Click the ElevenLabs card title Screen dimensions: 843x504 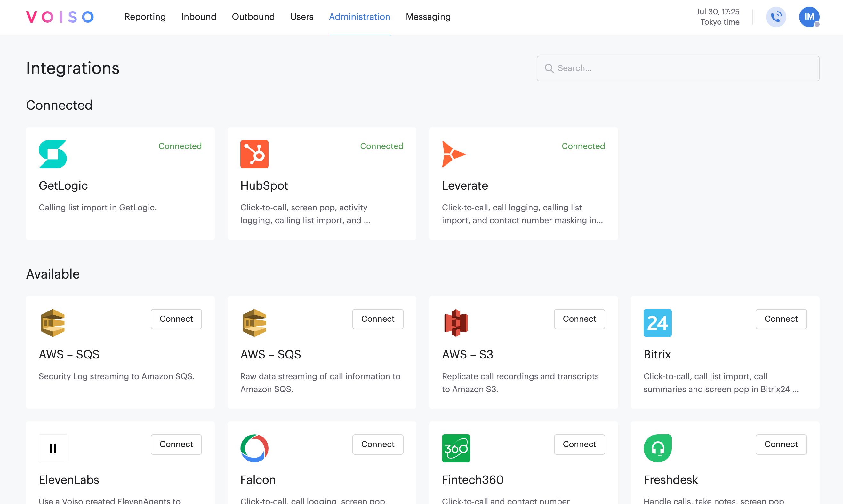coord(69,480)
